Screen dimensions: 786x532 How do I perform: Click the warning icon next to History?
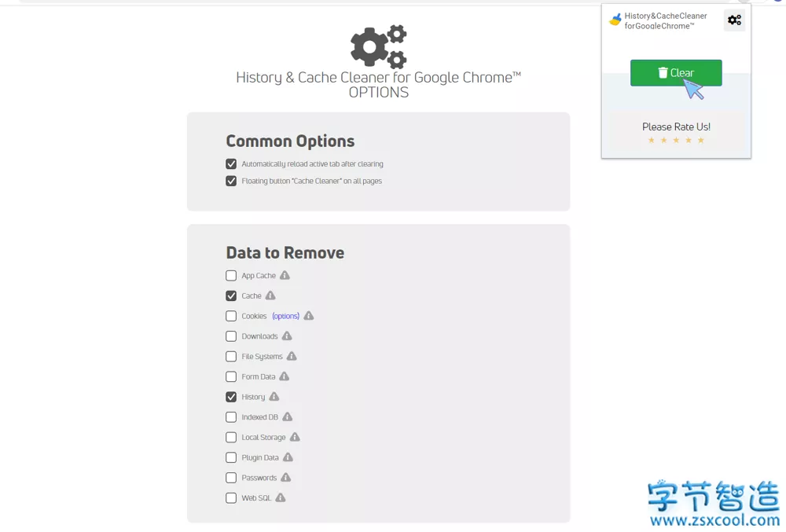274,397
